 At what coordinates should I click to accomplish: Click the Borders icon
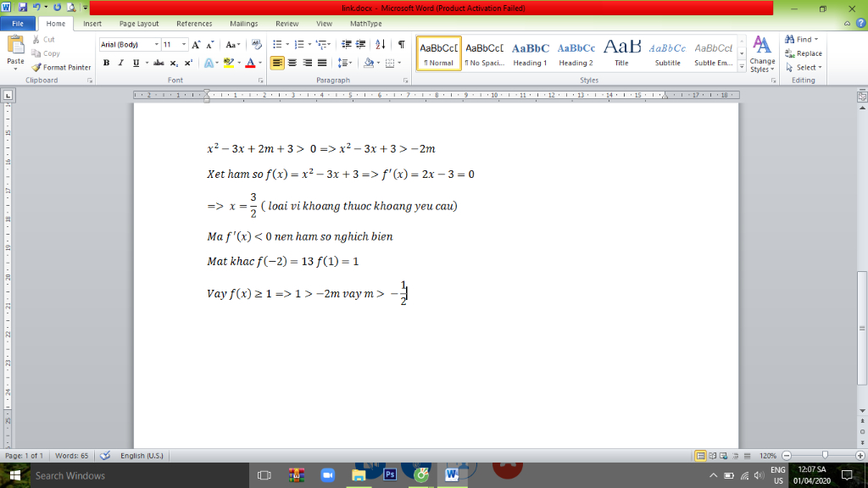click(390, 63)
